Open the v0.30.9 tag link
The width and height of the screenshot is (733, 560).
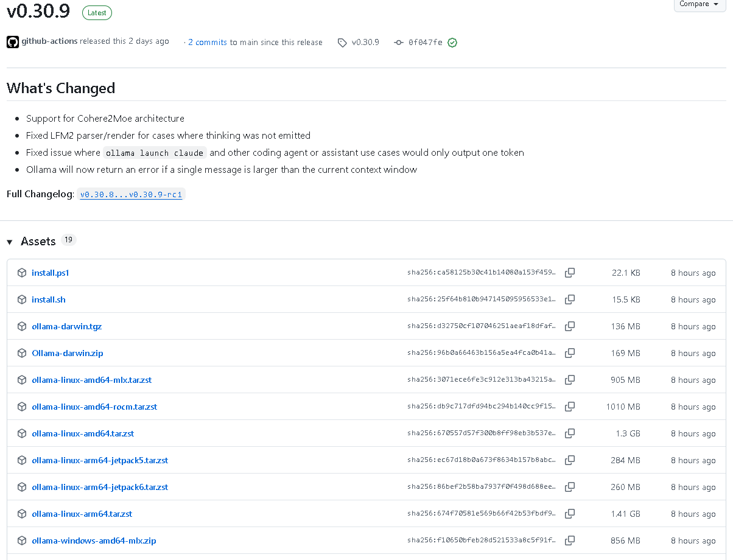tap(365, 43)
